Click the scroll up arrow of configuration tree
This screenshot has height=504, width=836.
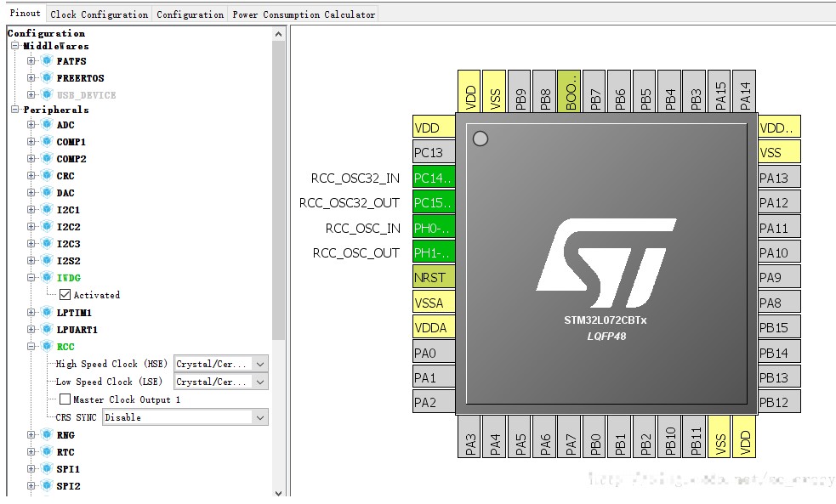coord(278,34)
